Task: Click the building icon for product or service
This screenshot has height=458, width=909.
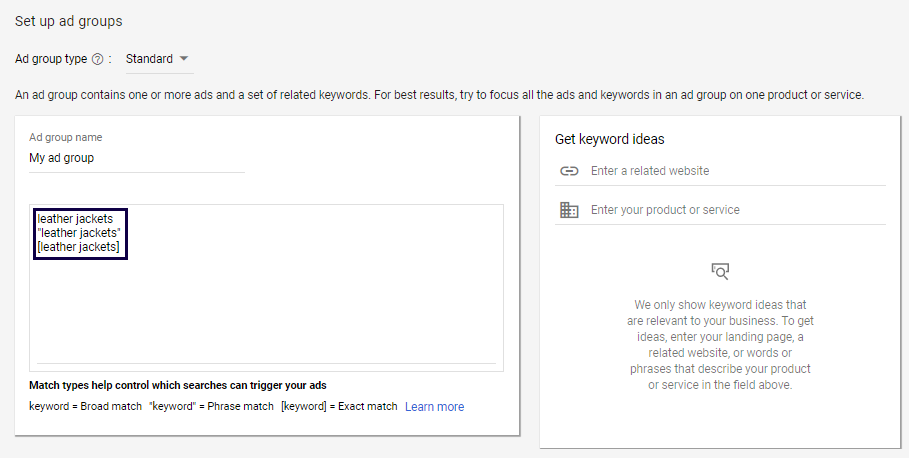Action: 569,210
